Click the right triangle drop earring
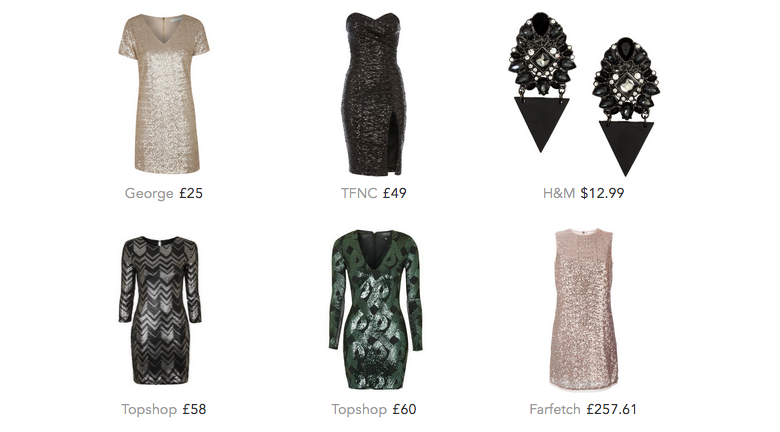The height and width of the screenshot is (432, 780). coord(626,107)
